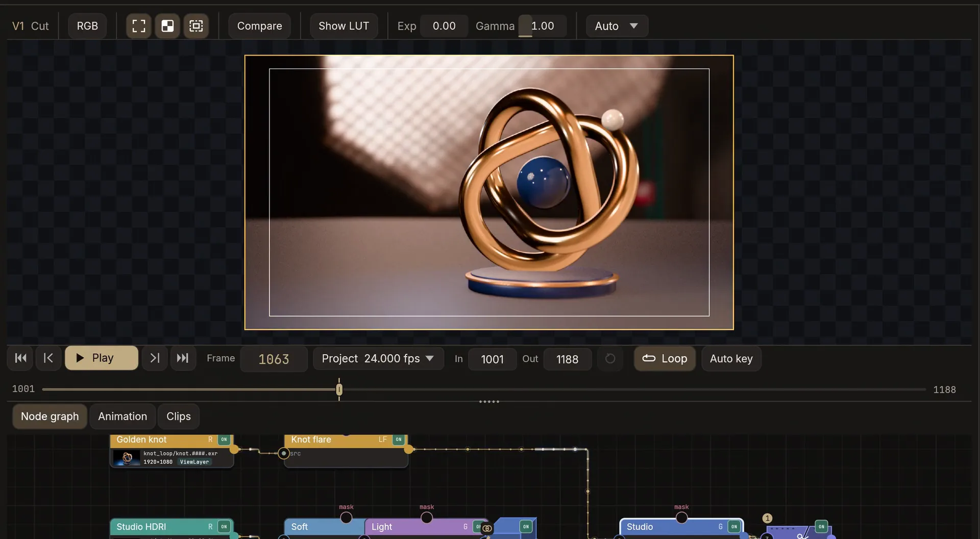Switch to the Clips tab

(x=179, y=416)
